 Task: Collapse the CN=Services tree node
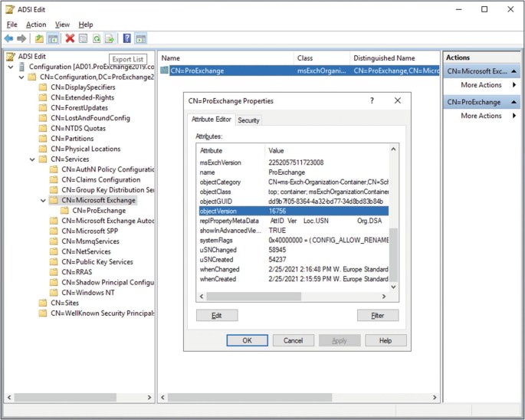[x=32, y=159]
